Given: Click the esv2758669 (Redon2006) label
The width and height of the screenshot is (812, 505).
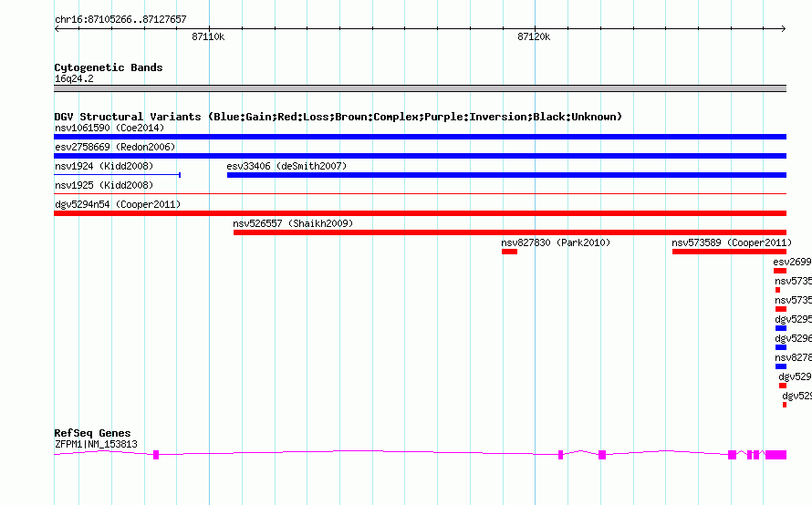Looking at the screenshot, I should point(115,147).
